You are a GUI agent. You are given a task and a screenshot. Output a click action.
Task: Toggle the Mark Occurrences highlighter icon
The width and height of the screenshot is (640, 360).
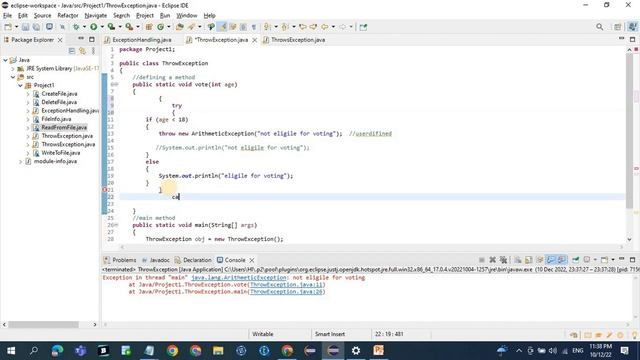(222, 27)
